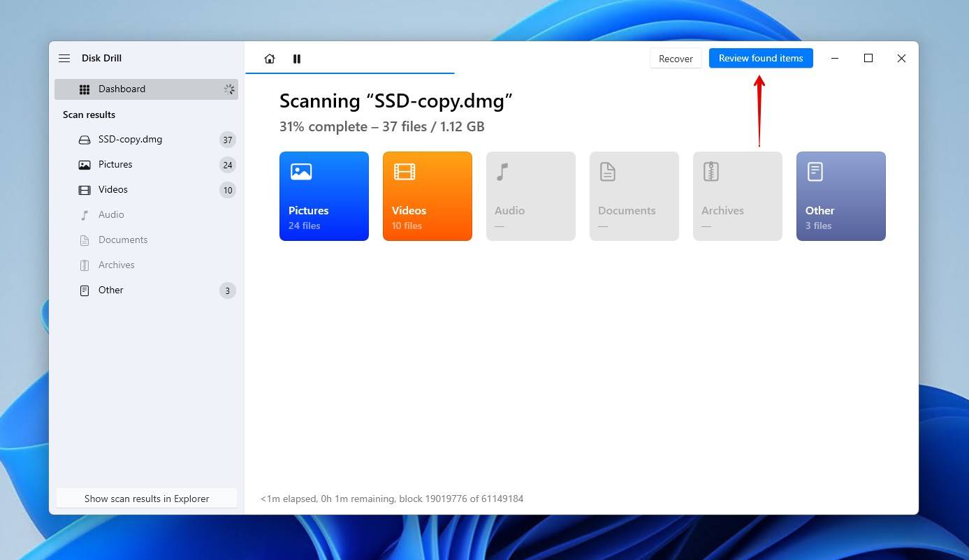This screenshot has height=560, width=969.
Task: Go to the Home screen icon
Action: (x=270, y=59)
